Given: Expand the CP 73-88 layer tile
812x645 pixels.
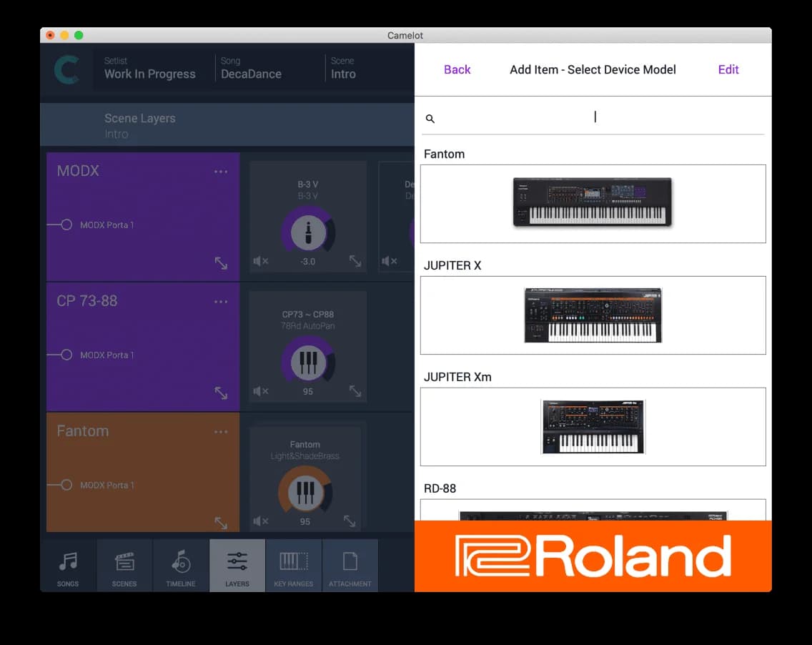Looking at the screenshot, I should (x=221, y=393).
